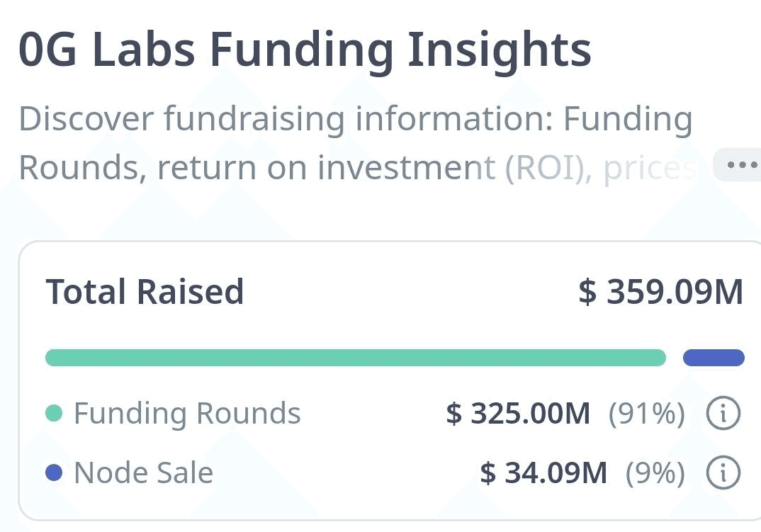Click the (9%) percentage value
Screen dimensions: 761x532
[x=655, y=472]
